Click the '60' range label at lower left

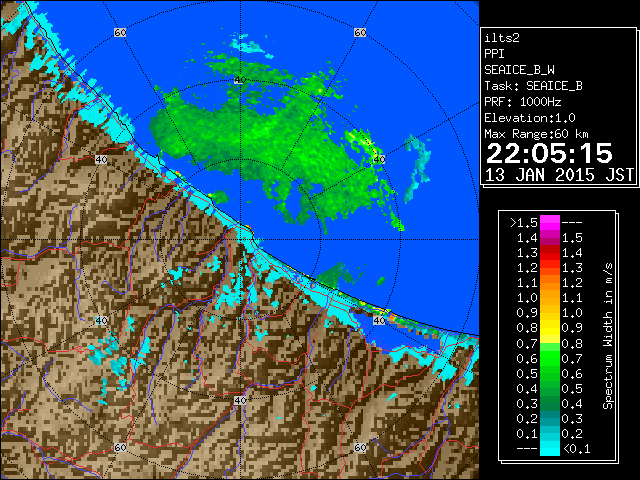click(120, 447)
